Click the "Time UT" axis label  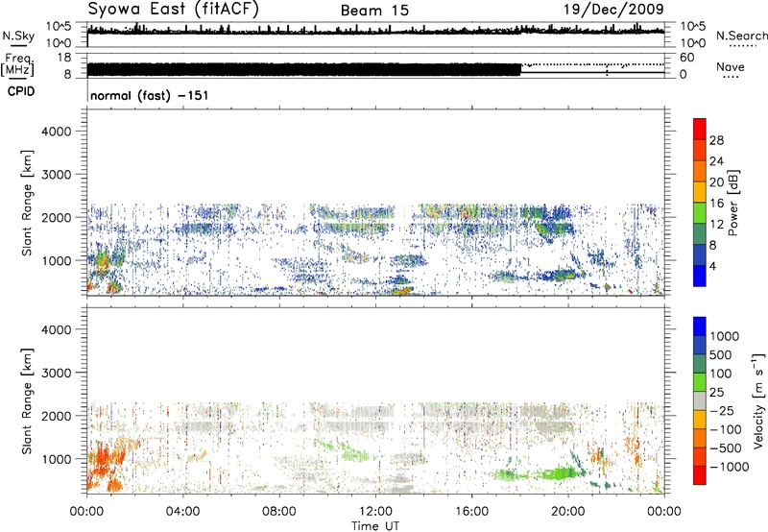[x=375, y=526]
